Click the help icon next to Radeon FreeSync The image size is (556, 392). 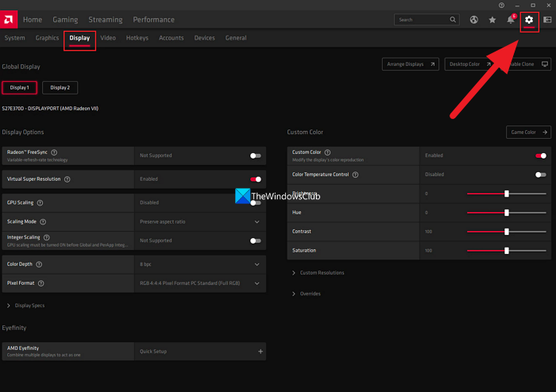pyautogui.click(x=54, y=152)
